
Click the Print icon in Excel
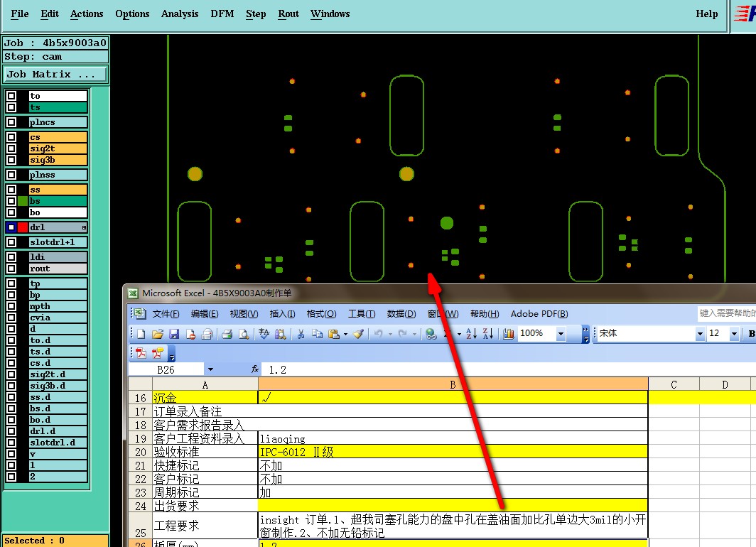227,333
